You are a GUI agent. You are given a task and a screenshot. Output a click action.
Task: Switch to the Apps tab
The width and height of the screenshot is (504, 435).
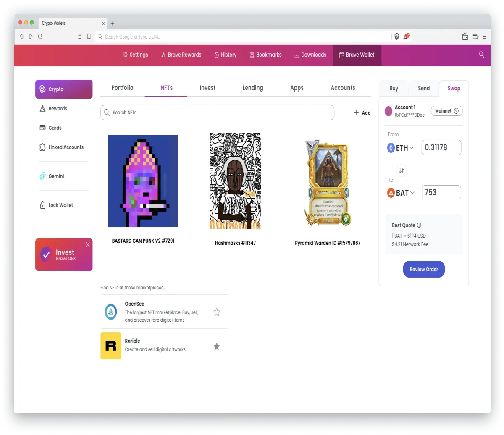tap(297, 88)
